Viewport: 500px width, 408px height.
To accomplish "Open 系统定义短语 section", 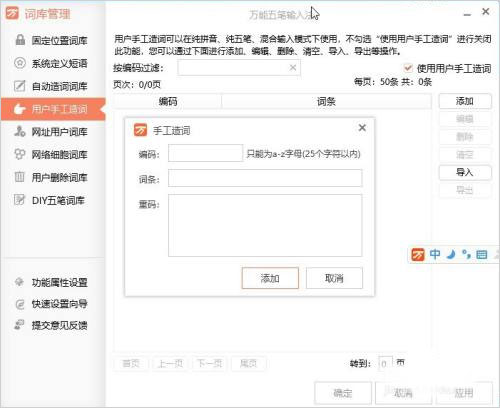I will coord(53,63).
